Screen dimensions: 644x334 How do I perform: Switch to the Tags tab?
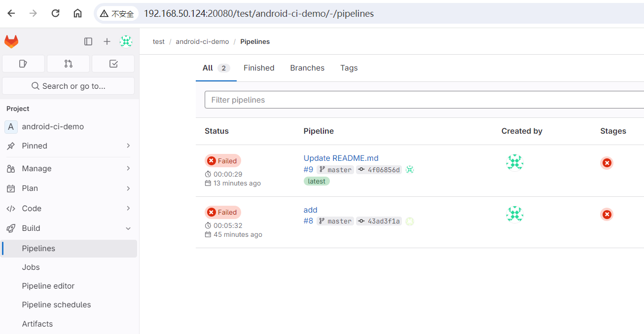coord(349,68)
